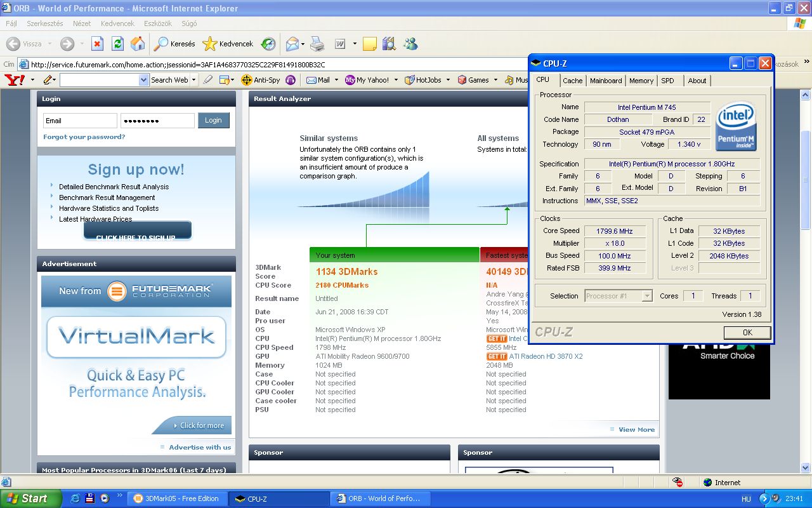
Task: Open Kedvencek favorites star
Action: (228, 44)
